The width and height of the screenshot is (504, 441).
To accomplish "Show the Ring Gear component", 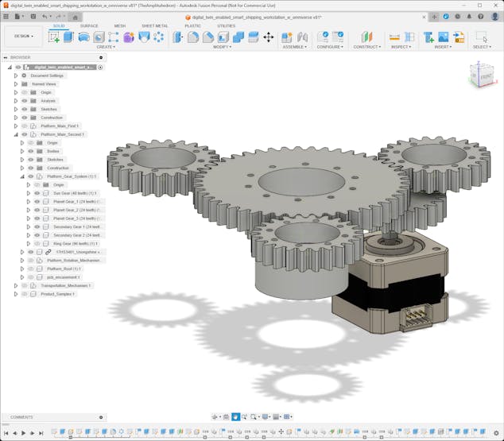I will [37, 244].
